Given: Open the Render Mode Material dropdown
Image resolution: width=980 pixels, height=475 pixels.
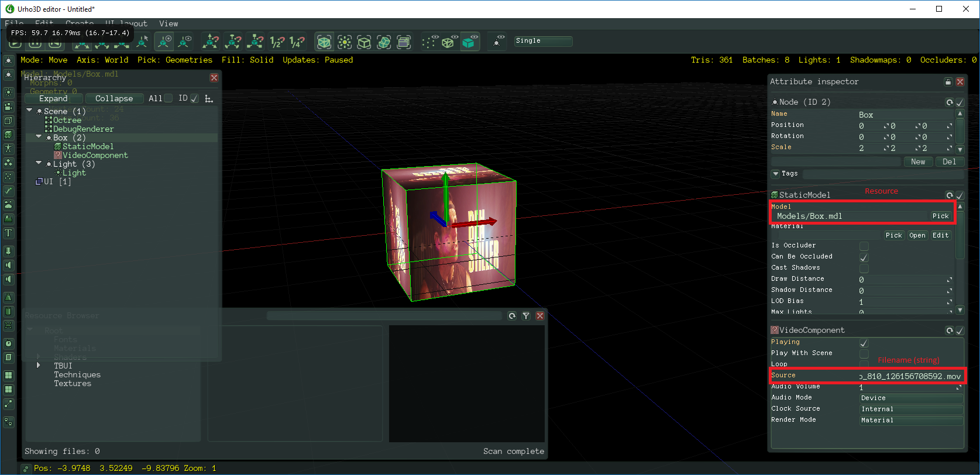Looking at the screenshot, I should [911, 421].
